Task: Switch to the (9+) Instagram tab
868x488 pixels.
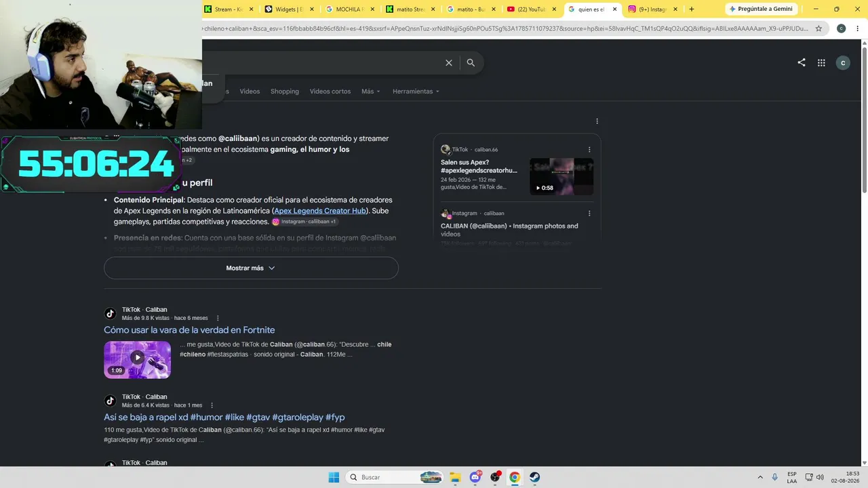Action: (x=653, y=9)
